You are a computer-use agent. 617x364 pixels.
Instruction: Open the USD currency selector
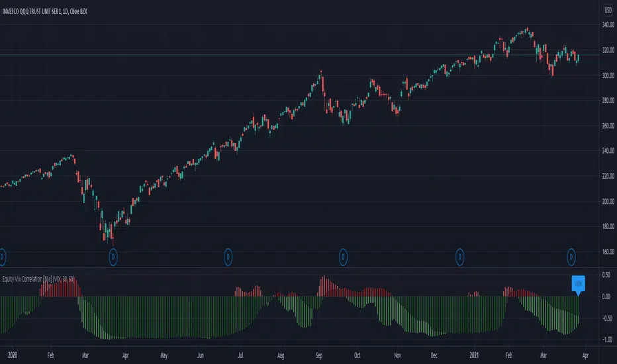608,10
